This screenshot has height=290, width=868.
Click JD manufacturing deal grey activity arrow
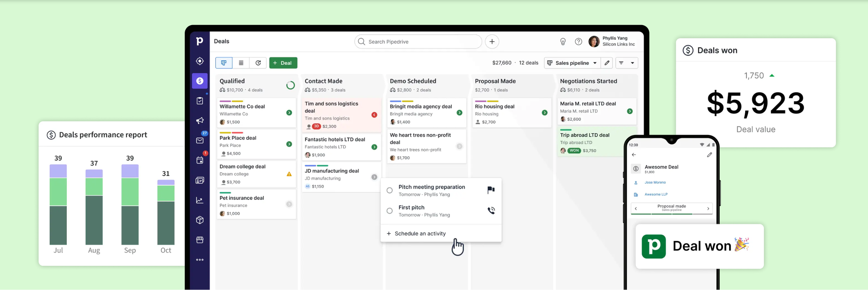374,177
